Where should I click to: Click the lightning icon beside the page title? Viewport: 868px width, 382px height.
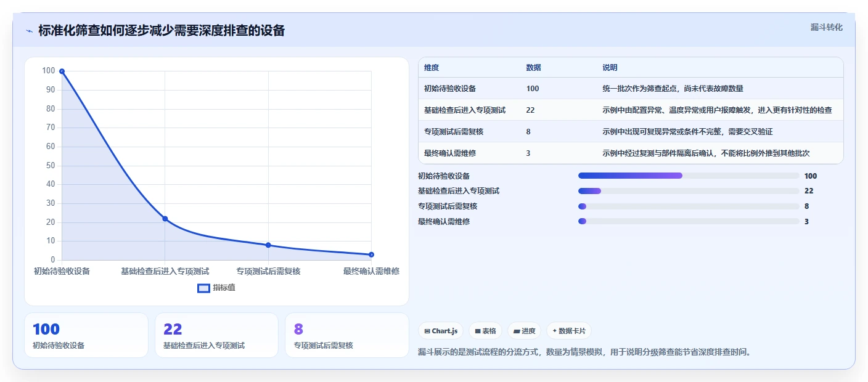pyautogui.click(x=29, y=31)
